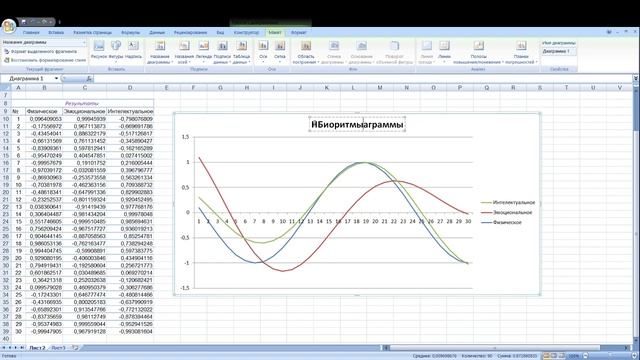640x360 pixels.
Task: Expand the formula bar with the right-side chevron
Action: coord(636,78)
